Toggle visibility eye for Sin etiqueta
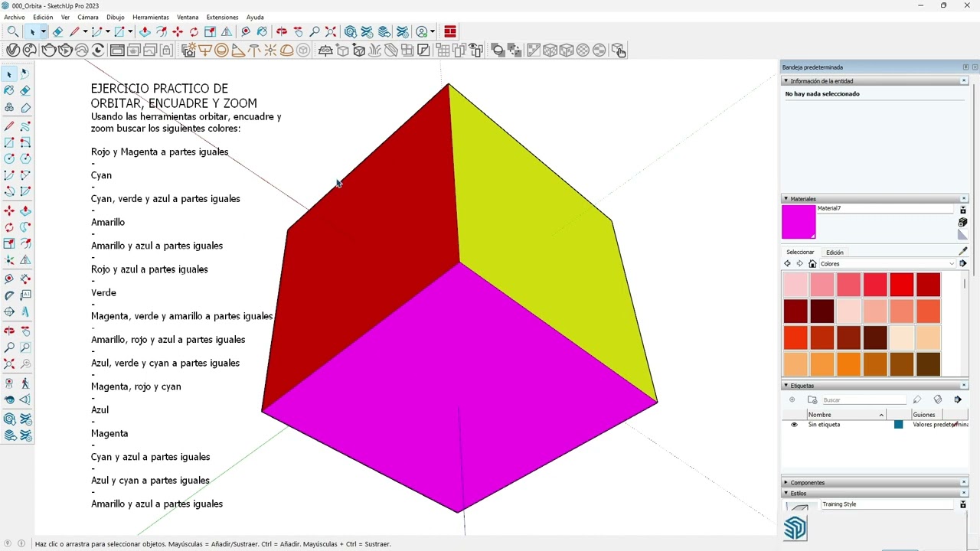 [x=794, y=425]
